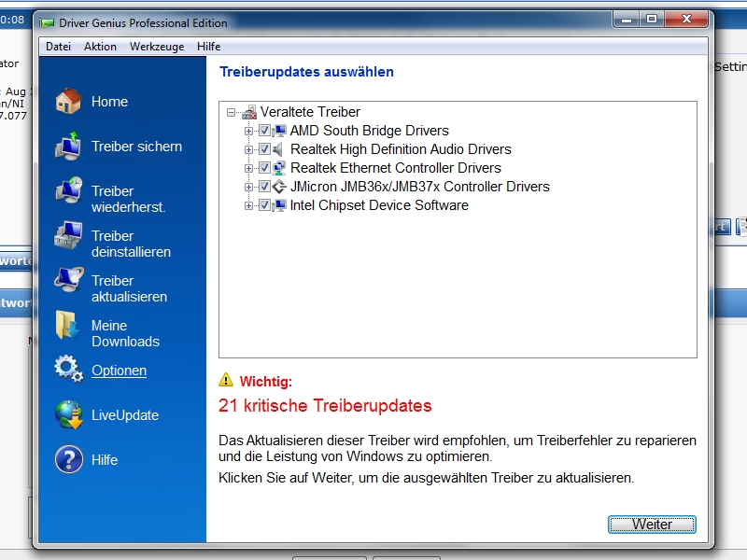Minimize the Driver Genius window

pyautogui.click(x=627, y=20)
